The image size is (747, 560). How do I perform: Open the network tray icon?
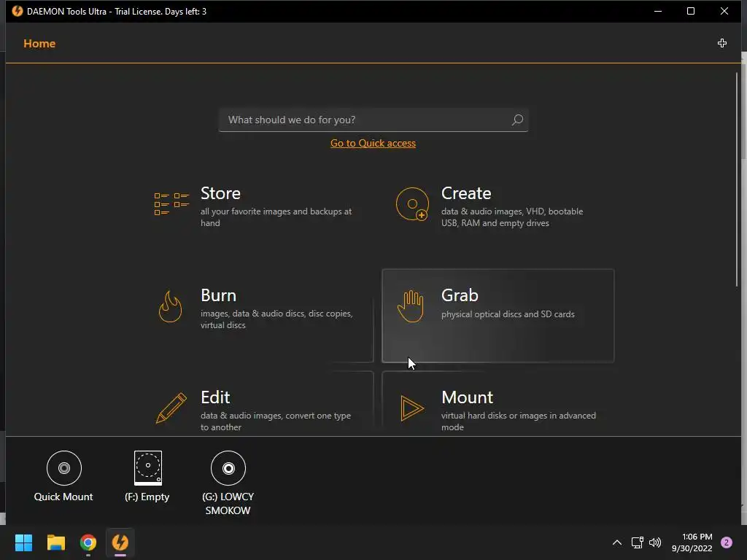click(x=637, y=542)
